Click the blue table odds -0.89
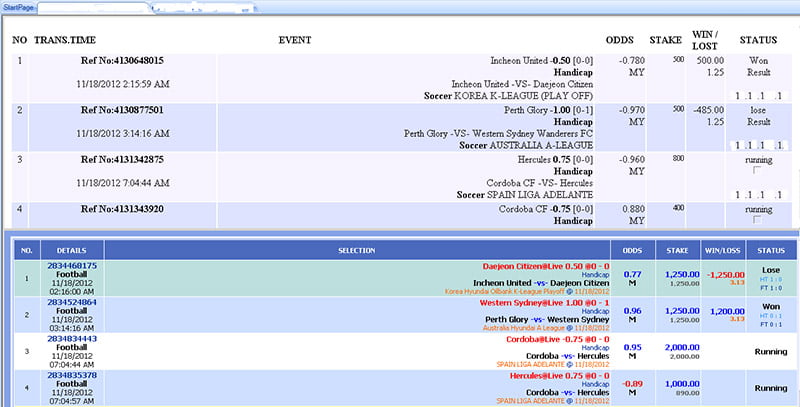The image size is (800, 407). (x=633, y=384)
